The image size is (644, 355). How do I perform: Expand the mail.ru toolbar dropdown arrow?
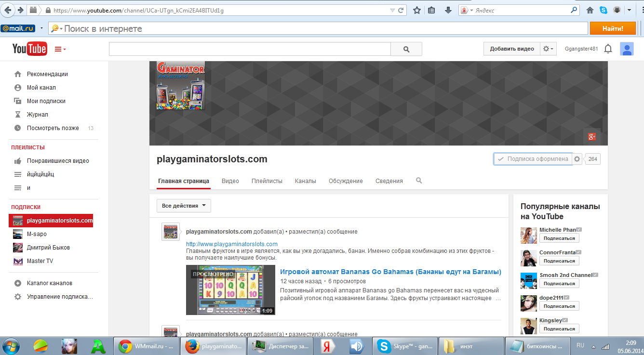(42, 28)
